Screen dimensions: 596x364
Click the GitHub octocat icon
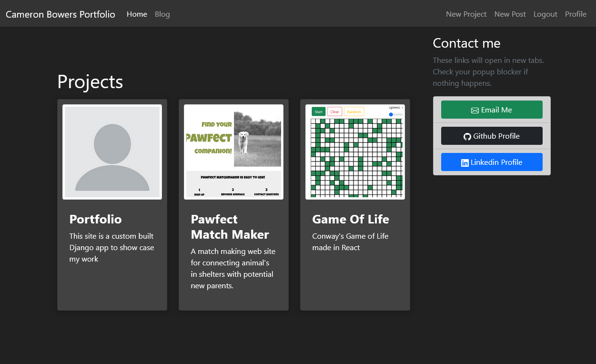pyautogui.click(x=467, y=136)
